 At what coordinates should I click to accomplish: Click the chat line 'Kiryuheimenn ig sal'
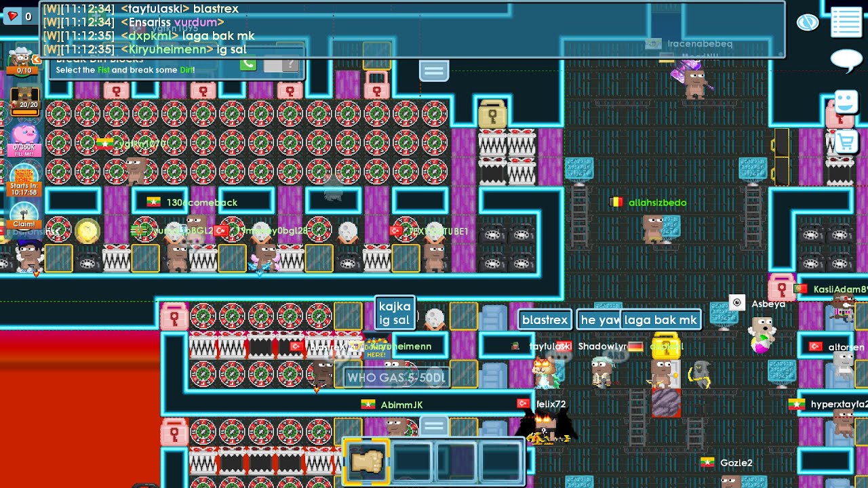tap(144, 49)
